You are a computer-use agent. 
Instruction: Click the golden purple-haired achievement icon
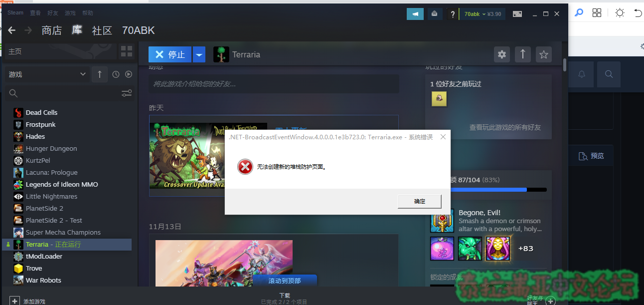[x=498, y=249]
